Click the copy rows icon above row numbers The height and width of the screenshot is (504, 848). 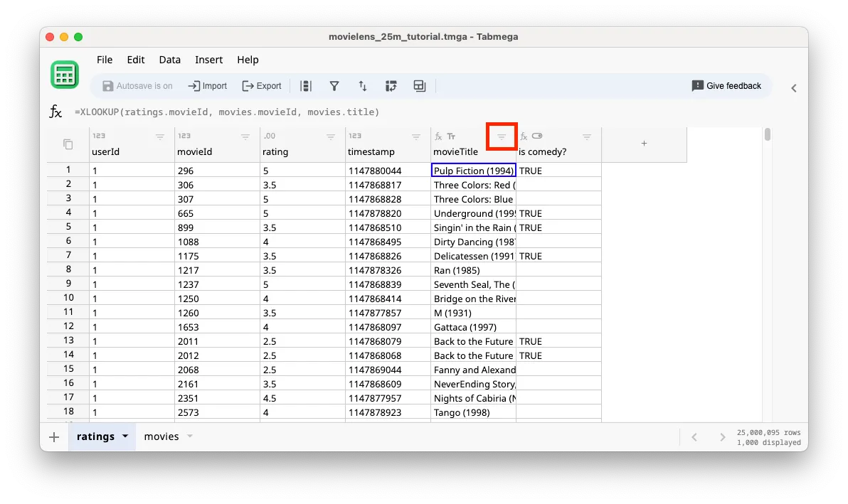[67, 143]
